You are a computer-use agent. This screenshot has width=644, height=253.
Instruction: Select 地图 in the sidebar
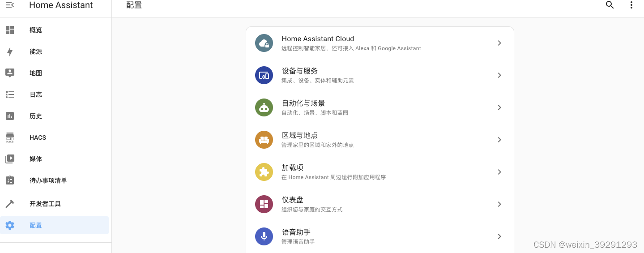pos(55,73)
